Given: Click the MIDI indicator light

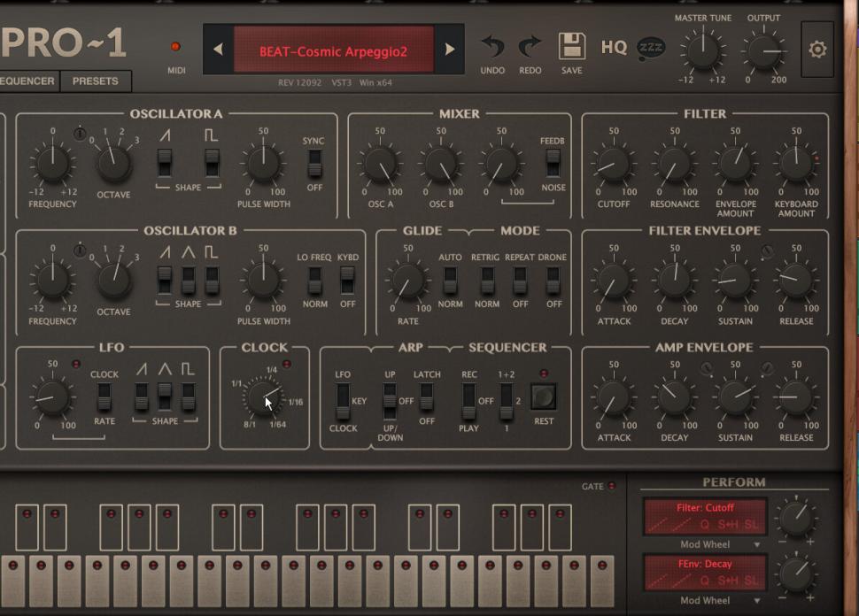Looking at the screenshot, I should [176, 46].
